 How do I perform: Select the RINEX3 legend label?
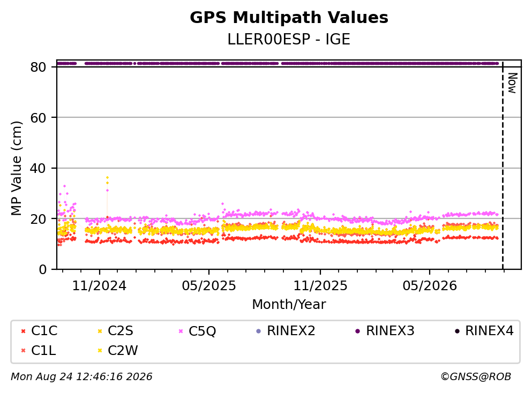pos(390,331)
